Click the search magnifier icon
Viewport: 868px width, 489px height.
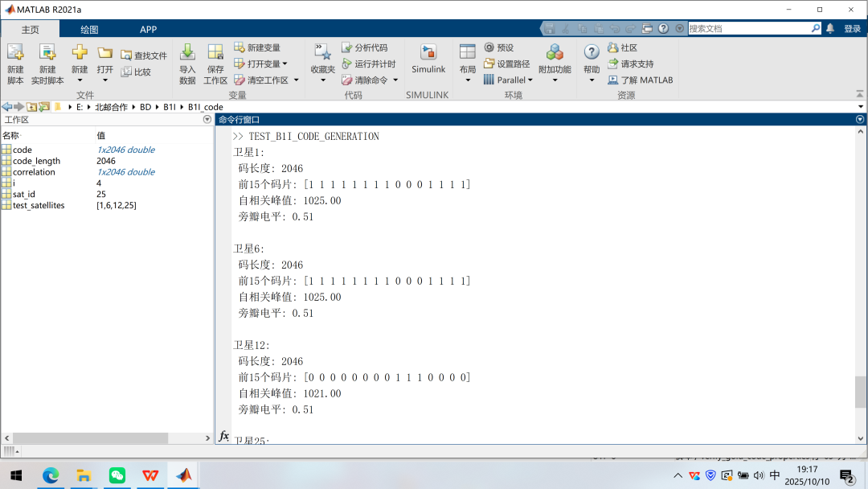816,28
